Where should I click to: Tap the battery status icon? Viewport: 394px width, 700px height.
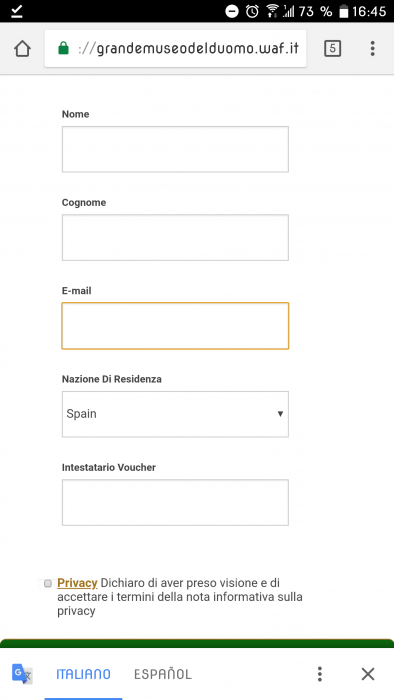click(x=343, y=11)
